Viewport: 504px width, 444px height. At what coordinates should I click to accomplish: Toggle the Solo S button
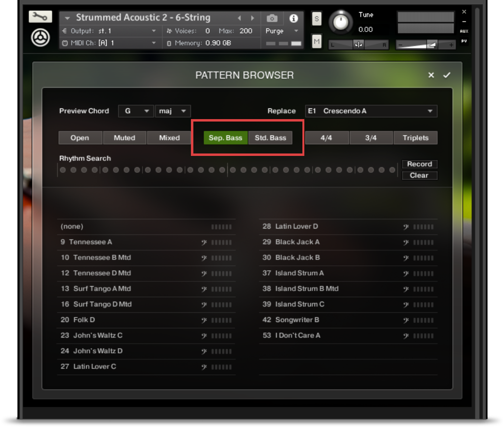tap(316, 19)
